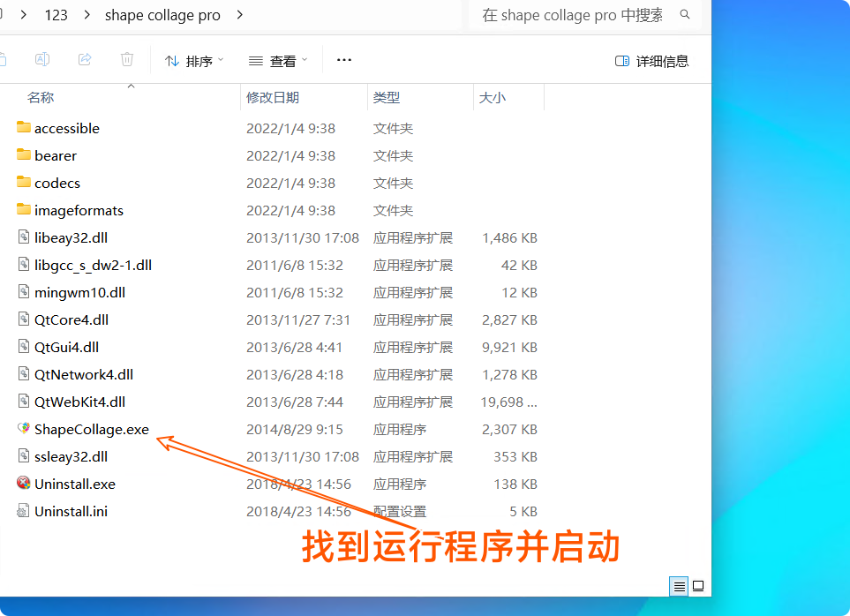Sort by size (大小) column header
This screenshot has width=850, height=616.
click(x=493, y=98)
